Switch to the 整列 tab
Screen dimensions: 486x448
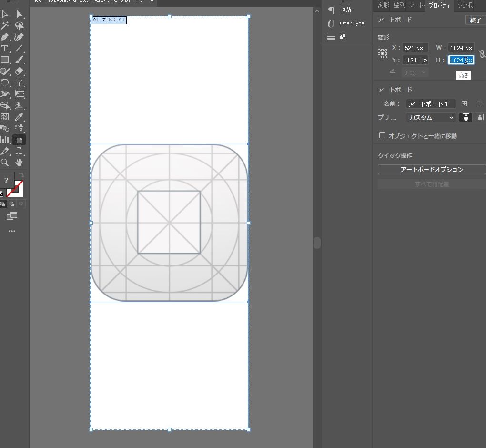[399, 5]
